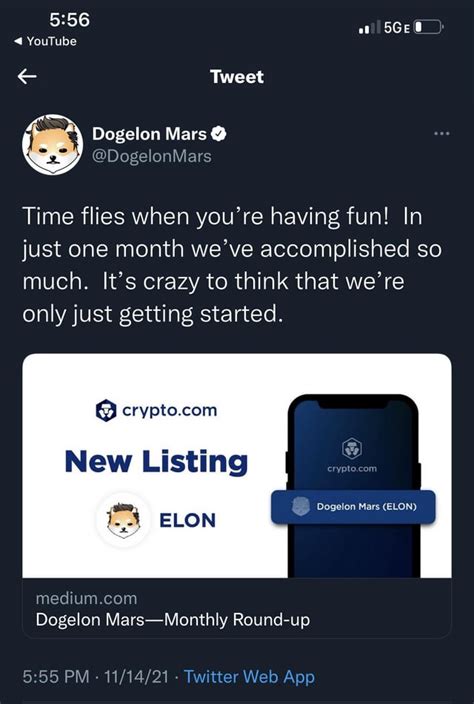Tap the back arrow icon
This screenshot has height=704, width=474.
coord(27,77)
